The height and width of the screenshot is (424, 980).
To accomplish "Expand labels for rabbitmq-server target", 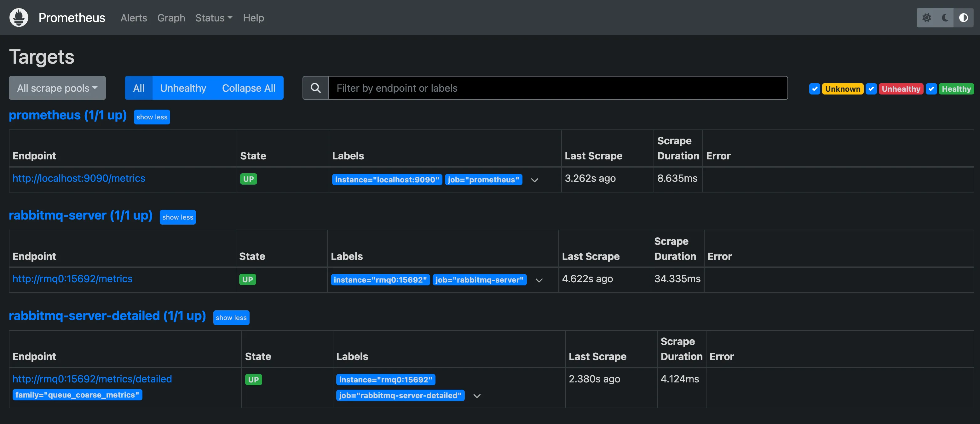I will coord(539,280).
